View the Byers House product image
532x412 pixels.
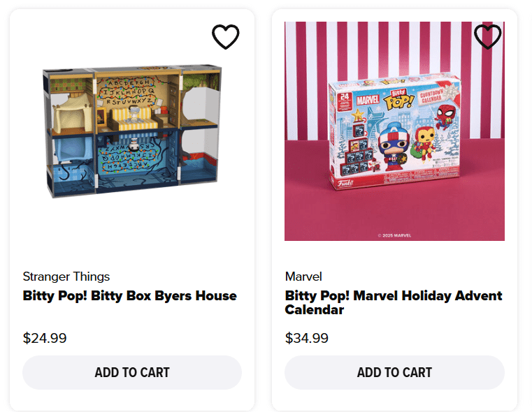(132, 131)
